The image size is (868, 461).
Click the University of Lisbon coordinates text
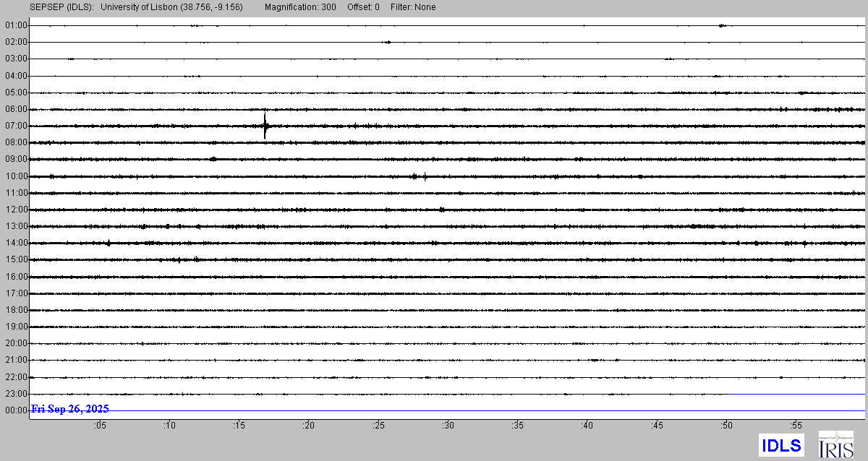(x=172, y=7)
